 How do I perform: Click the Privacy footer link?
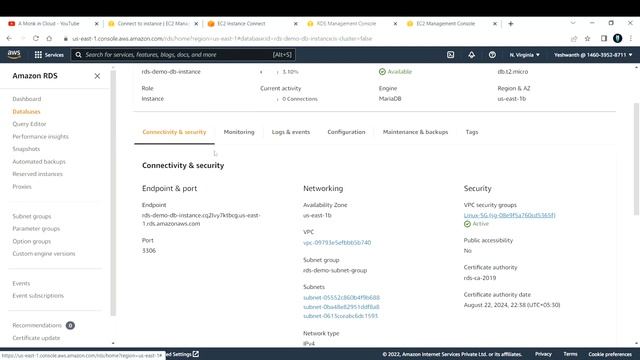543,354
